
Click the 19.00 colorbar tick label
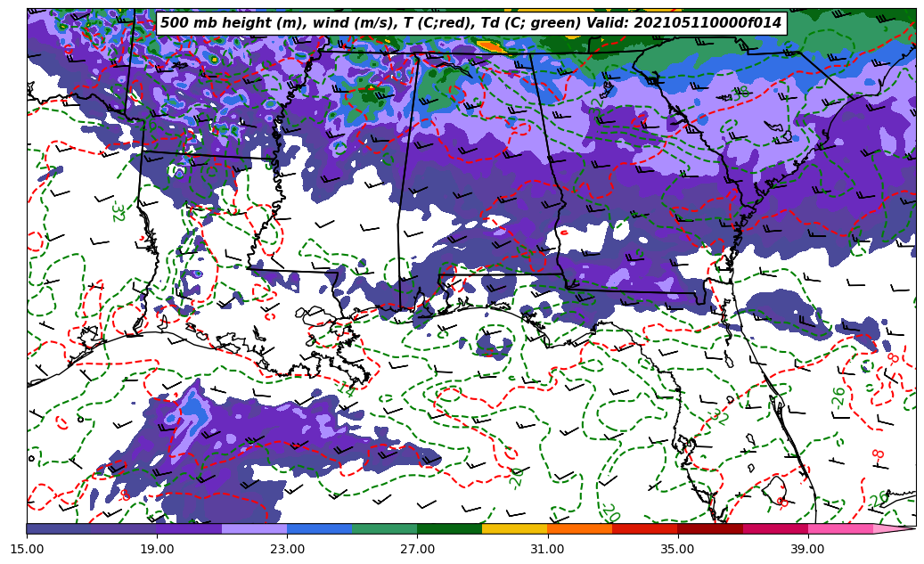(x=157, y=549)
